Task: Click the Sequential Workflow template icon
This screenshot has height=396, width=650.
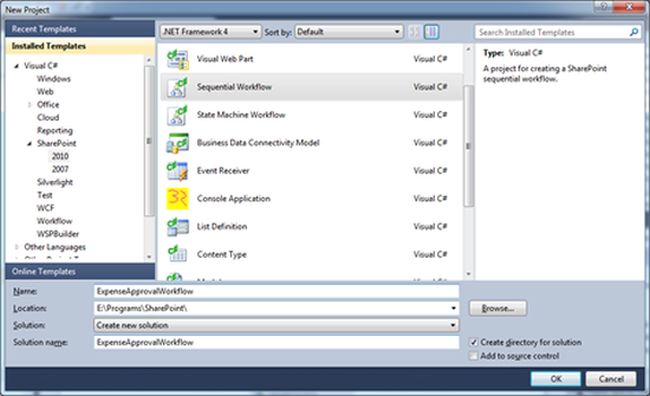Action: tap(177, 87)
